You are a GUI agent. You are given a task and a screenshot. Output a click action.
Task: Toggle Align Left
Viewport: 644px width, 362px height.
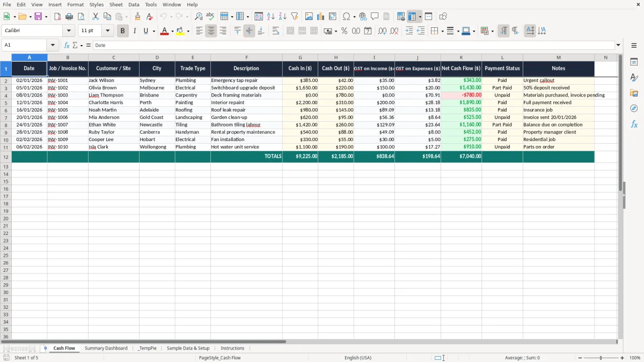[199, 31]
